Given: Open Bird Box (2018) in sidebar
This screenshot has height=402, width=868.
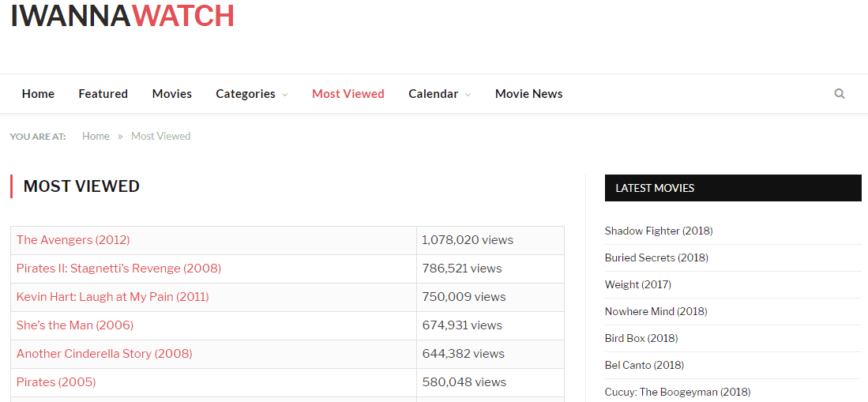Looking at the screenshot, I should (641, 338).
